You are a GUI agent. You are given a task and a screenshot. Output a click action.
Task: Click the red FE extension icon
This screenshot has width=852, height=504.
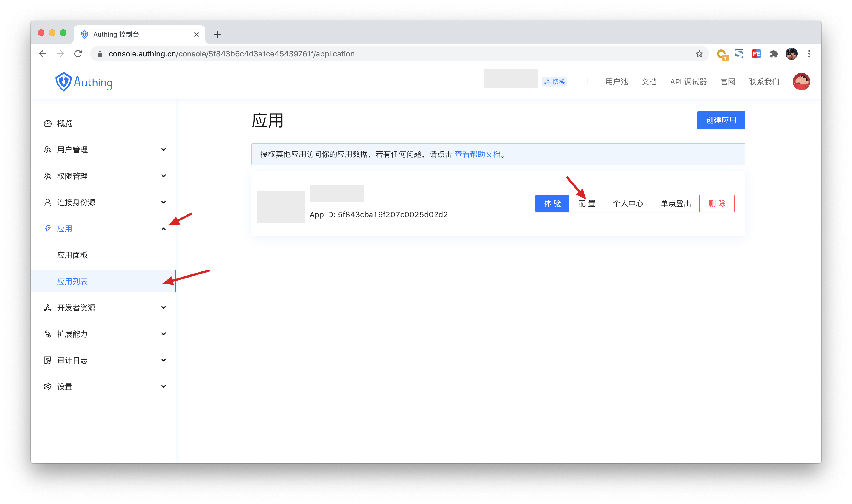point(756,54)
